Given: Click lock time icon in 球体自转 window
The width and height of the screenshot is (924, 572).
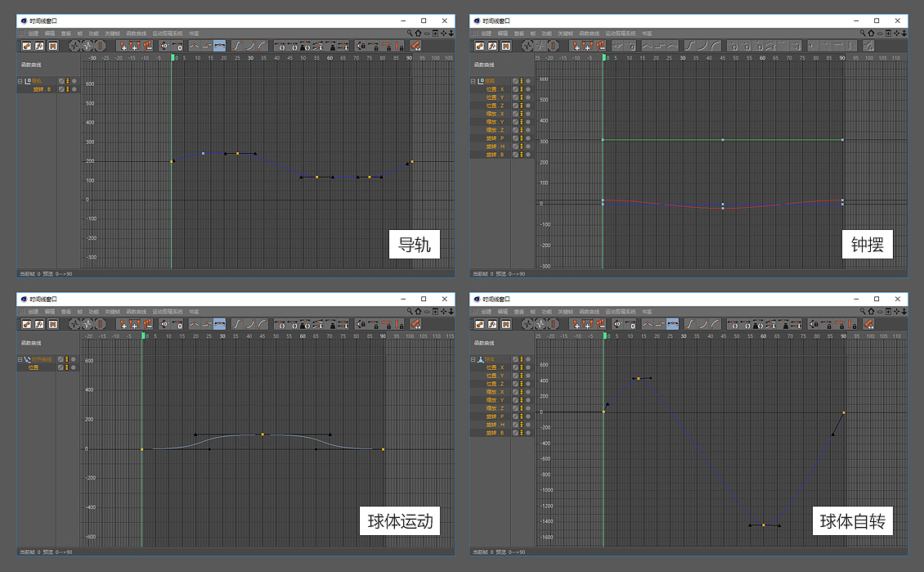Looking at the screenshot, I should (x=839, y=324).
